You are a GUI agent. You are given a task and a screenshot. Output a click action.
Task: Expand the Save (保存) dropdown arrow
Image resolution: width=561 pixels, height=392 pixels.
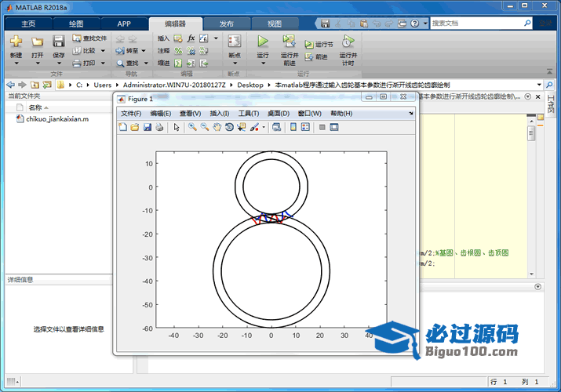tap(59, 64)
